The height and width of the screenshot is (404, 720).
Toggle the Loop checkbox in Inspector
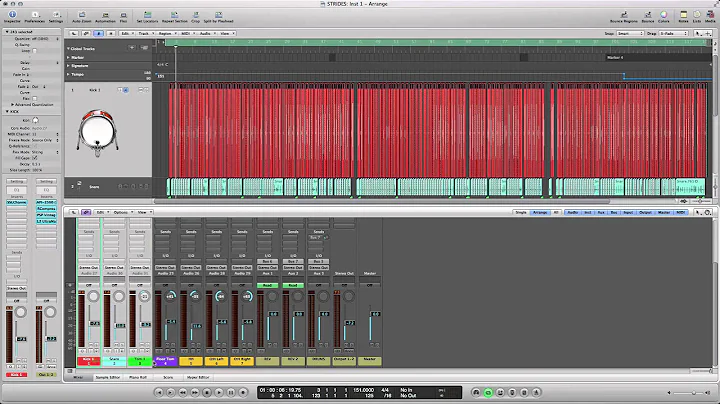pyautogui.click(x=34, y=51)
